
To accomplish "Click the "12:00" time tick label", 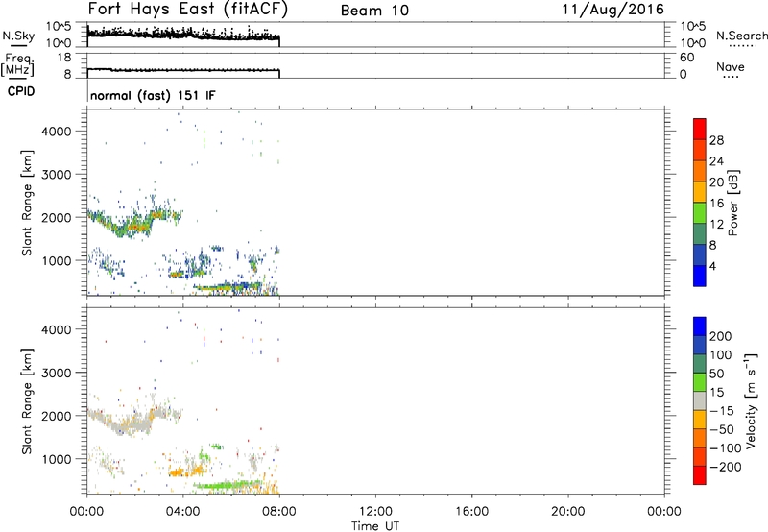I will pyautogui.click(x=375, y=512).
